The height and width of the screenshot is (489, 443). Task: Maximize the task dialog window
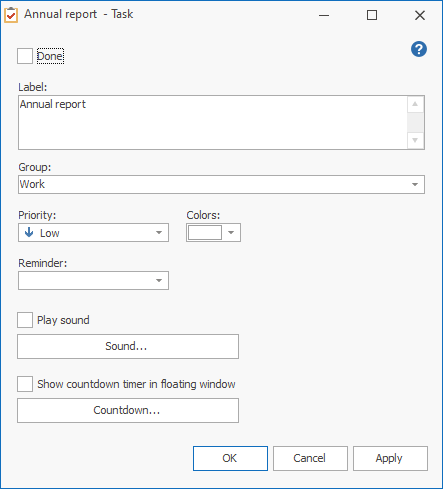coord(372,15)
